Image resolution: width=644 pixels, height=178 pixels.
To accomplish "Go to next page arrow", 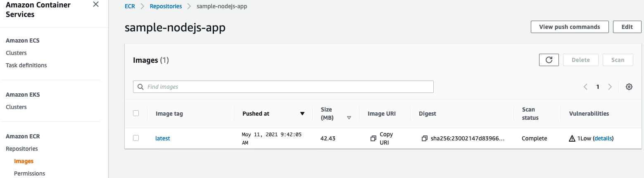I will (610, 87).
